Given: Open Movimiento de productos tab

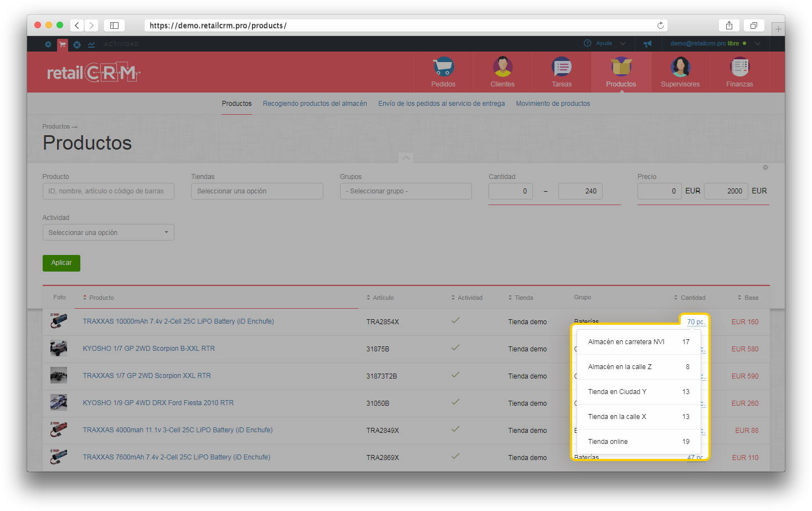Looking at the screenshot, I should click(x=553, y=104).
